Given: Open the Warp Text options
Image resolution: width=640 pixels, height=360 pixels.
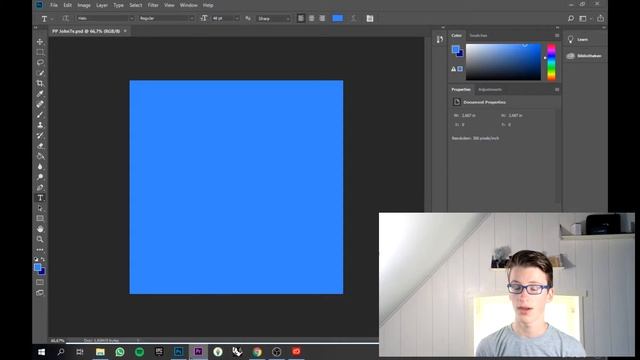Looking at the screenshot, I should (354, 18).
